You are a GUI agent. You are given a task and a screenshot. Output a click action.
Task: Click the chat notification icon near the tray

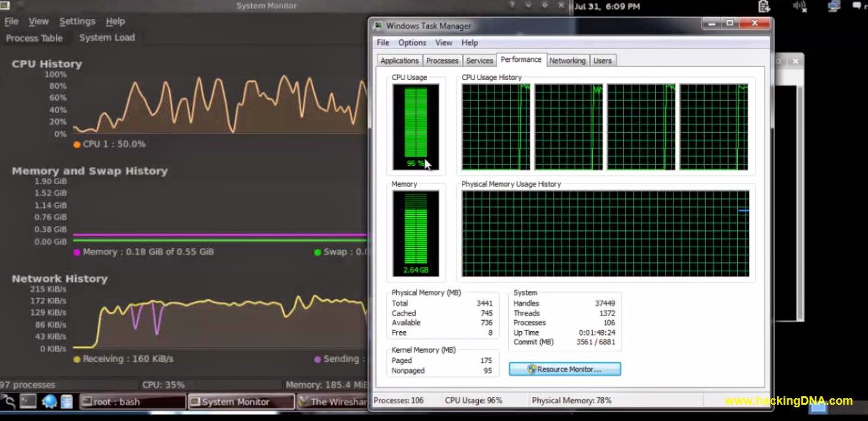point(857,7)
